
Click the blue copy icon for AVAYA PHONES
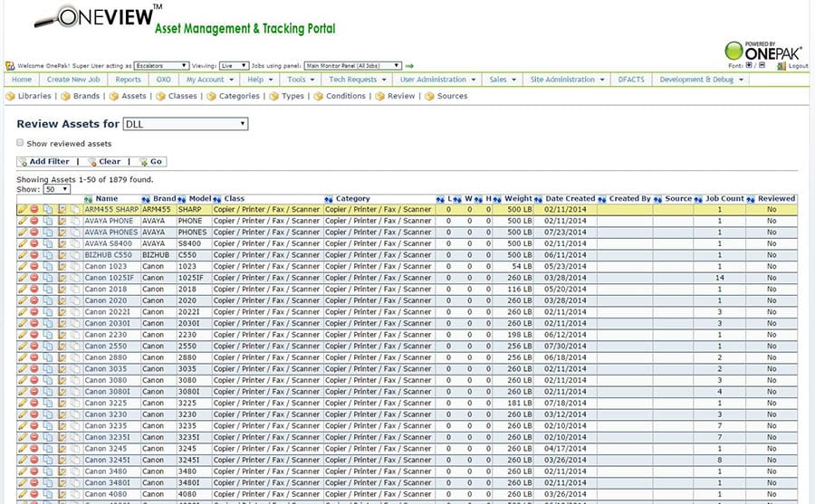point(48,233)
